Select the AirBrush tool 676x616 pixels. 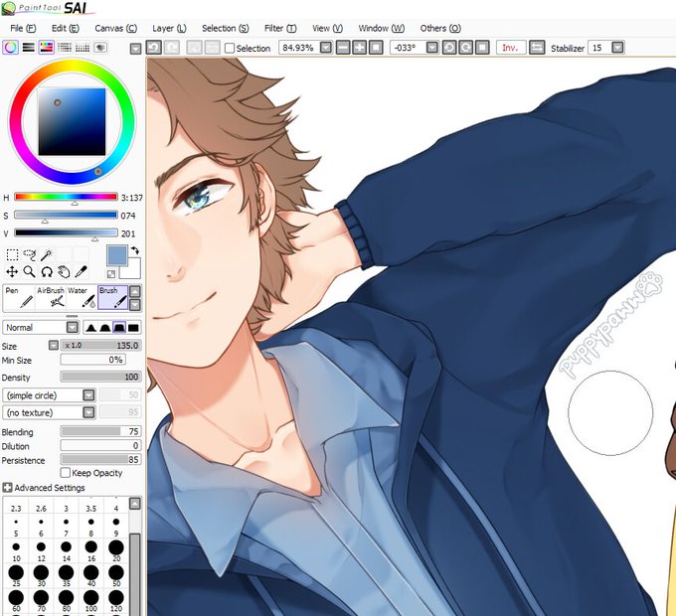coord(51,298)
